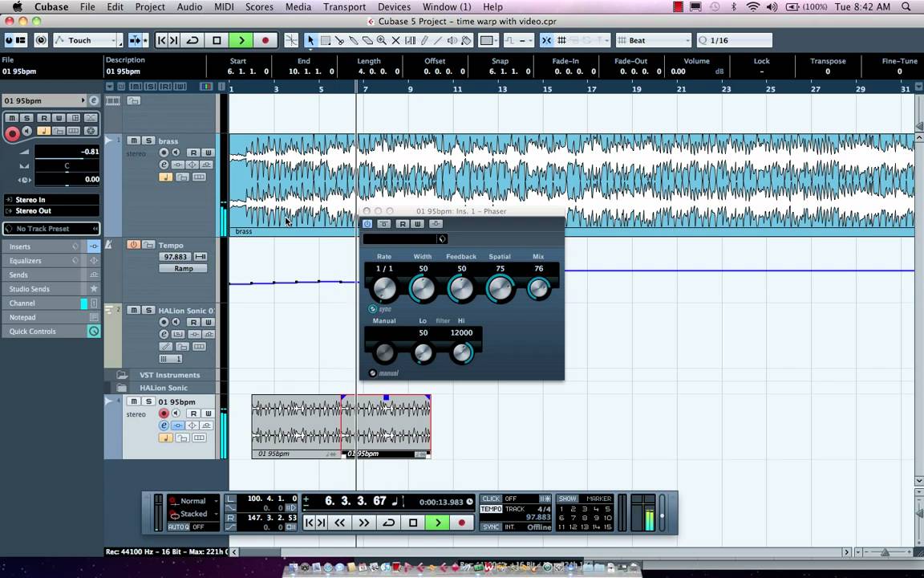Click the Phaser Mix knob
Viewport: 924px width, 578px height.
tap(538, 288)
